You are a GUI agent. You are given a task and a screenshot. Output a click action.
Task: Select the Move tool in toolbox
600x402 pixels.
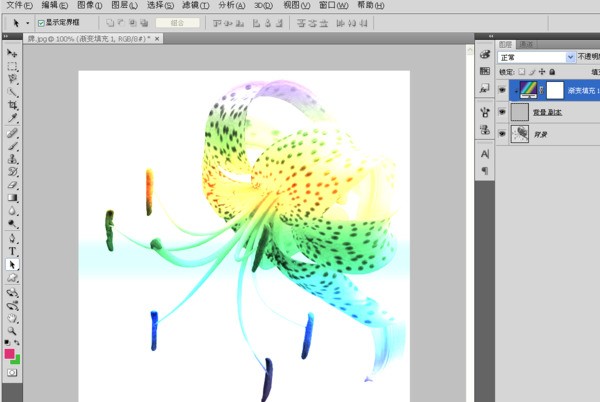13,51
